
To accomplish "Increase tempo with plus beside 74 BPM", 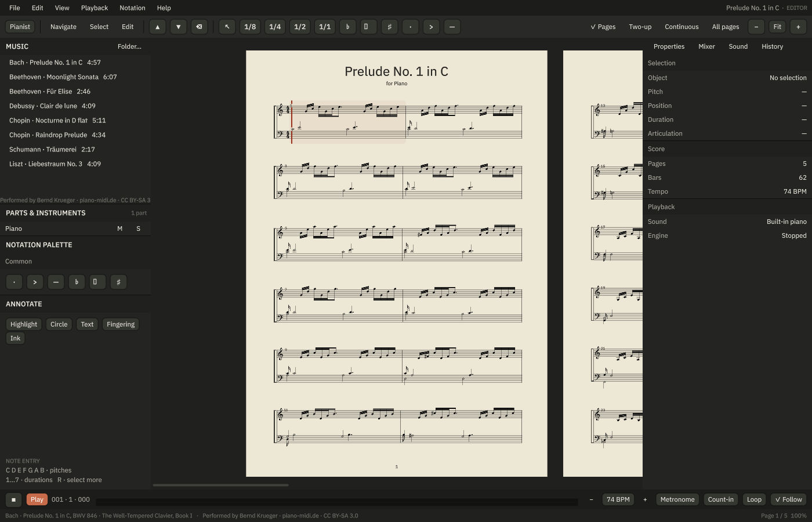I will [x=645, y=499].
